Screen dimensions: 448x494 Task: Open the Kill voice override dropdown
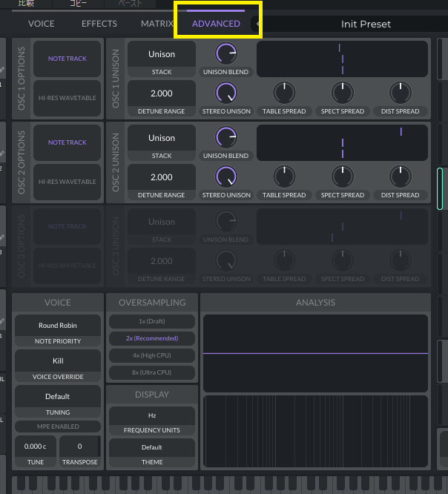click(x=58, y=361)
